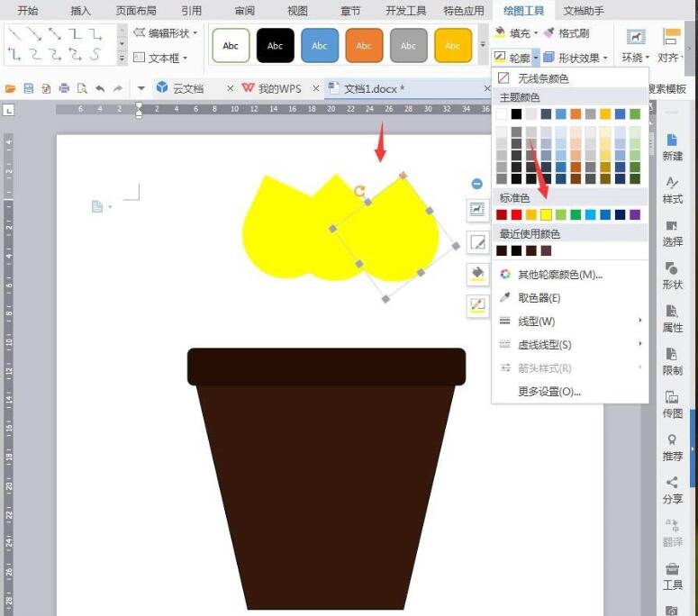This screenshot has width=698, height=616.
Task: Click the 环绕 wrap text icon
Action: coord(635,37)
